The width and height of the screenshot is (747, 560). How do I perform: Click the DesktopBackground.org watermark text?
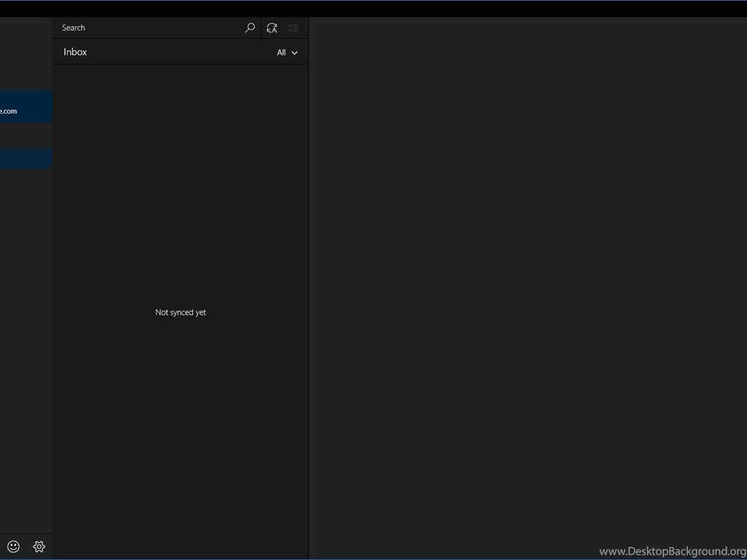click(x=673, y=551)
